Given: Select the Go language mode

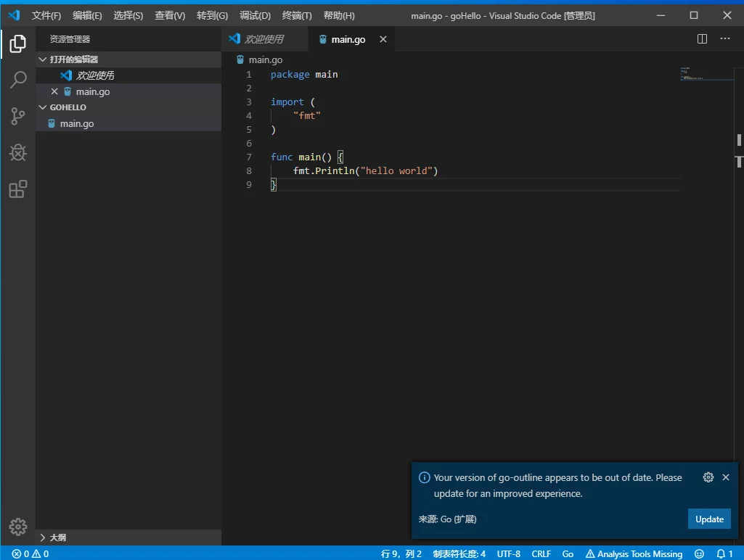Looking at the screenshot, I should coord(568,554).
